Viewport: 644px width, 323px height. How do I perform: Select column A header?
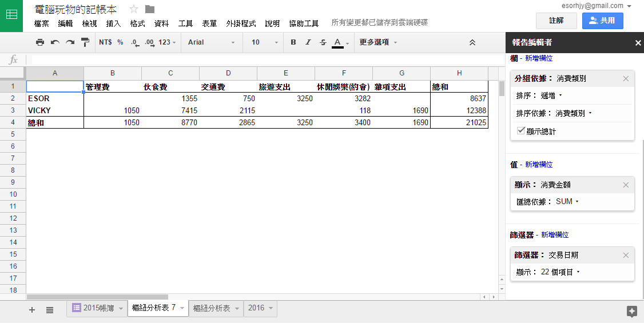[55, 73]
